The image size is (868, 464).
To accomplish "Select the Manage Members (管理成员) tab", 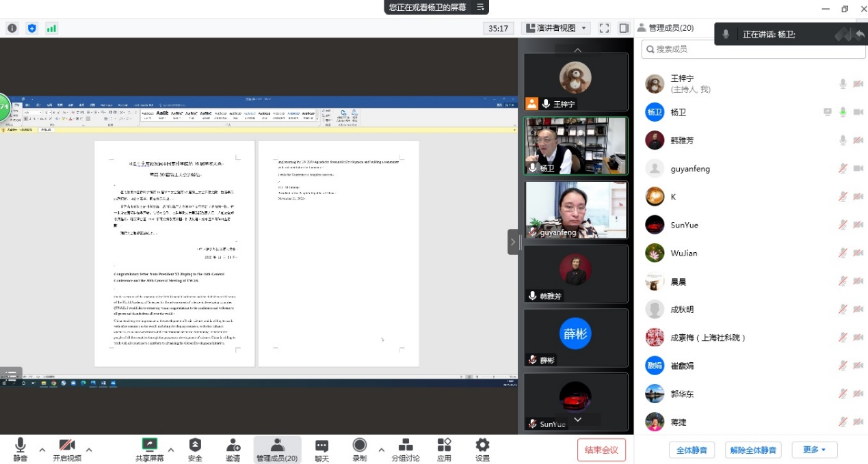I will (277, 449).
